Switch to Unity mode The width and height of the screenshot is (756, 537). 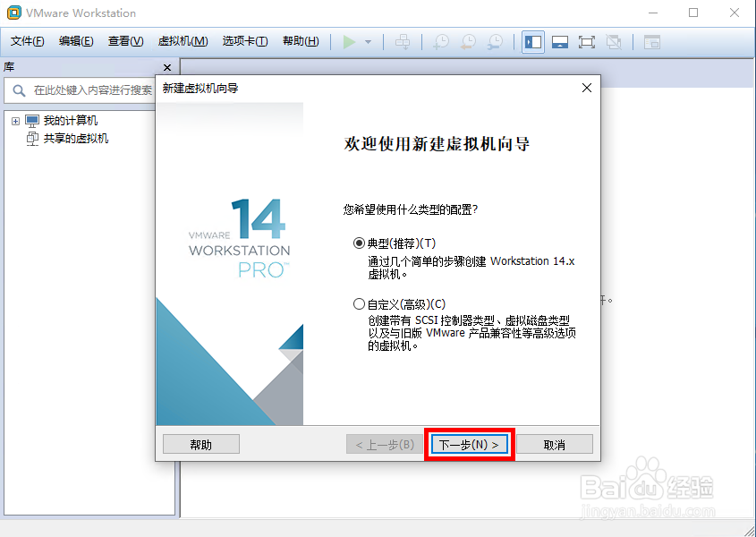616,41
